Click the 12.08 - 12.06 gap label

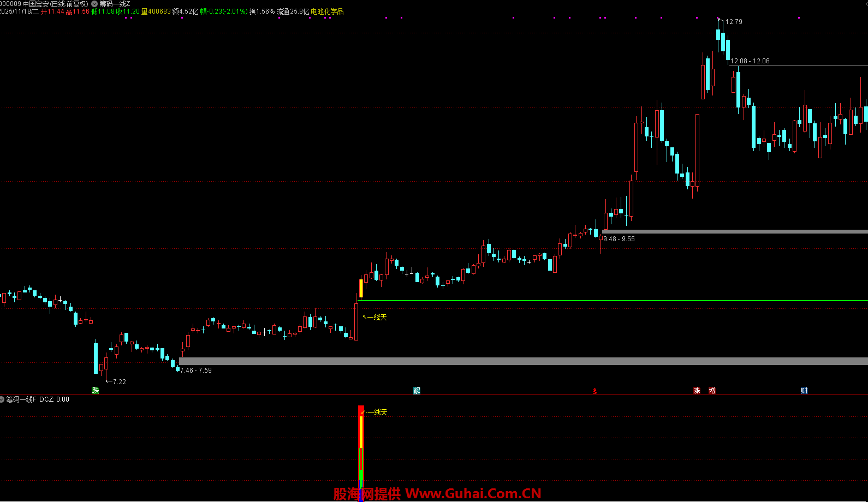pyautogui.click(x=750, y=61)
